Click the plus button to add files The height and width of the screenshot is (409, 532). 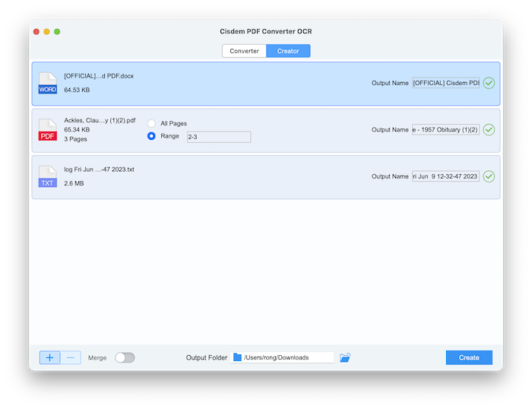coord(50,357)
